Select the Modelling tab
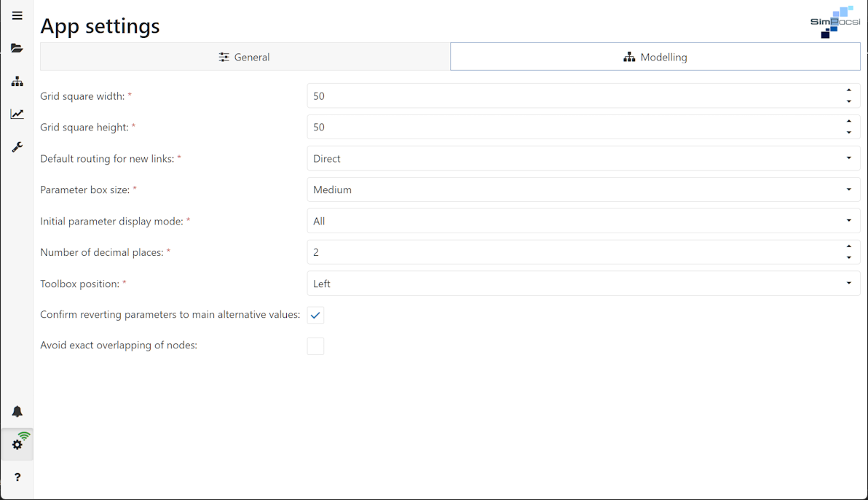The height and width of the screenshot is (500, 868). click(655, 57)
